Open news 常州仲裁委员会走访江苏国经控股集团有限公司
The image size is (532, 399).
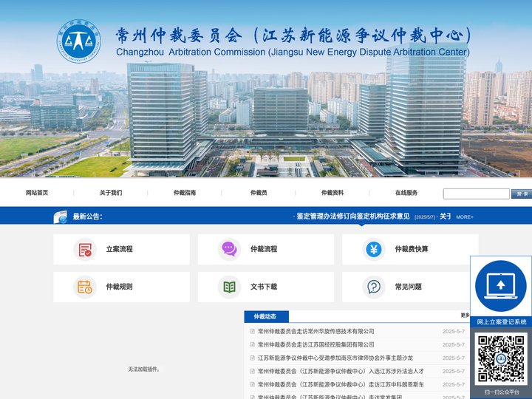click(x=316, y=345)
